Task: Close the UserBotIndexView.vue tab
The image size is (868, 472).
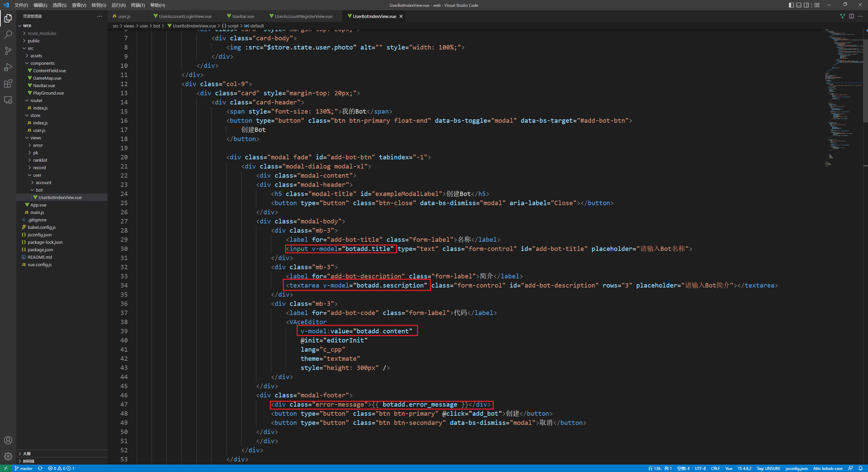Action: [401, 16]
